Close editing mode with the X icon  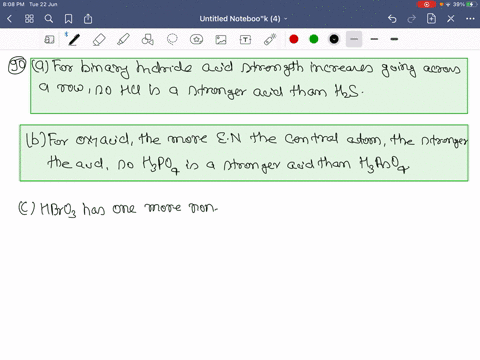pyautogui.click(x=451, y=19)
